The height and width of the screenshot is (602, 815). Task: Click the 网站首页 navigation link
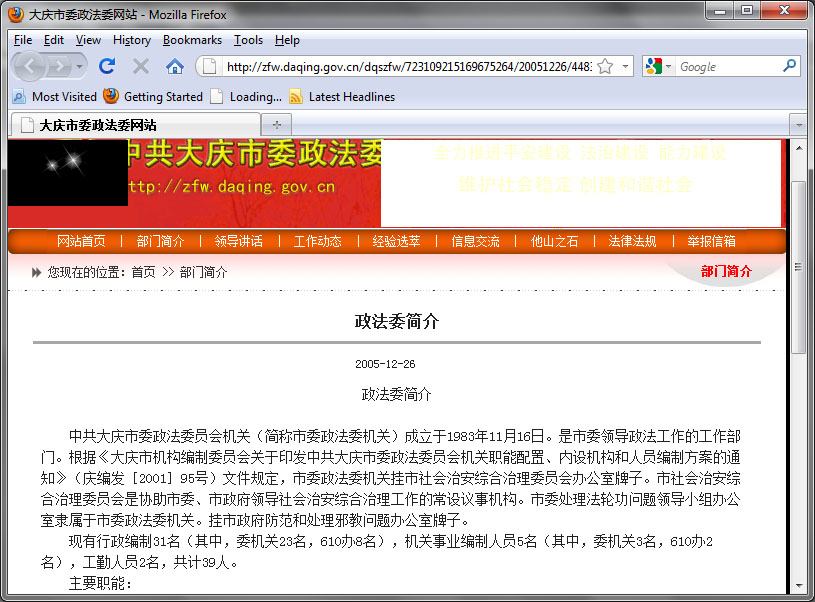(x=81, y=241)
